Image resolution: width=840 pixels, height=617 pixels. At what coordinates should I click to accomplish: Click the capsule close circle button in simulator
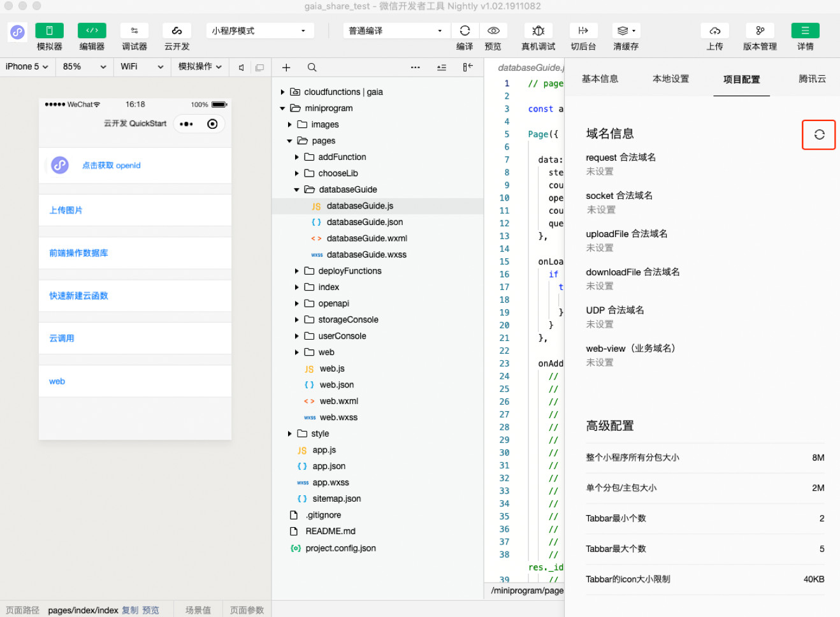click(x=212, y=124)
